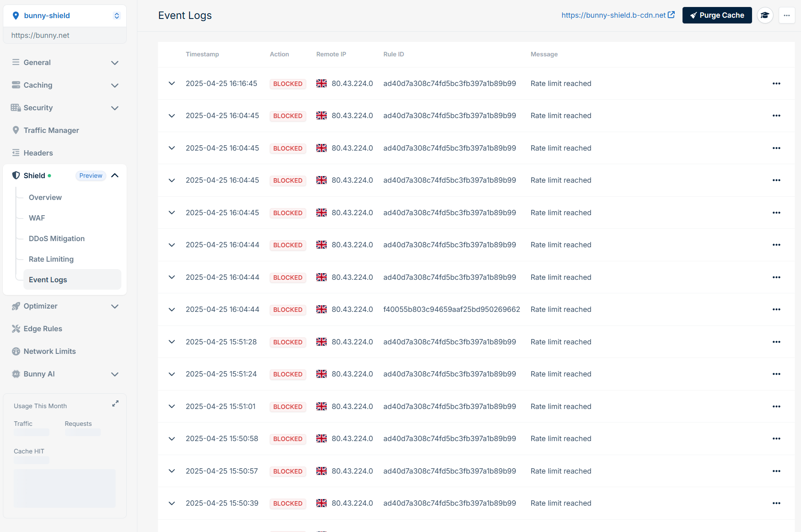Open row options for 15:50:58 log entry
Viewport: 801px width, 532px height.
pos(776,439)
